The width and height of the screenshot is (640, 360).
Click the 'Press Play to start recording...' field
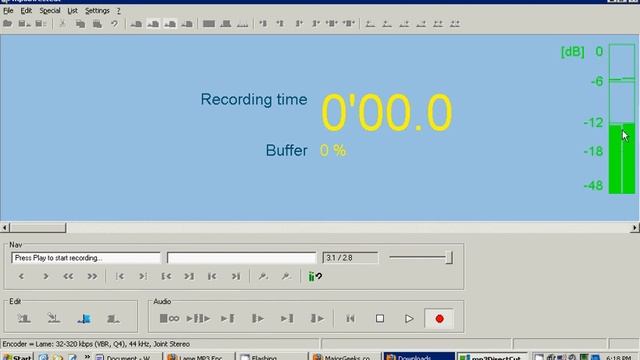pyautogui.click(x=86, y=258)
